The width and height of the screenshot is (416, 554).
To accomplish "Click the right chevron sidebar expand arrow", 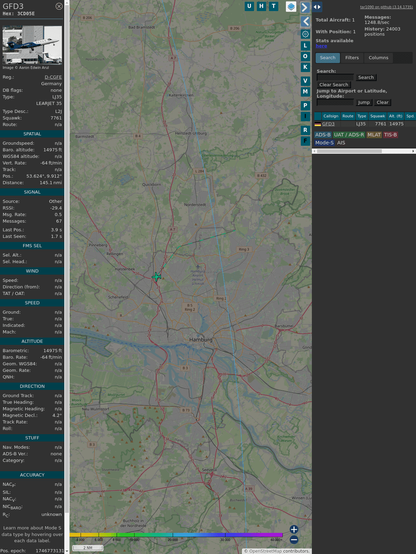I will coord(305,7).
